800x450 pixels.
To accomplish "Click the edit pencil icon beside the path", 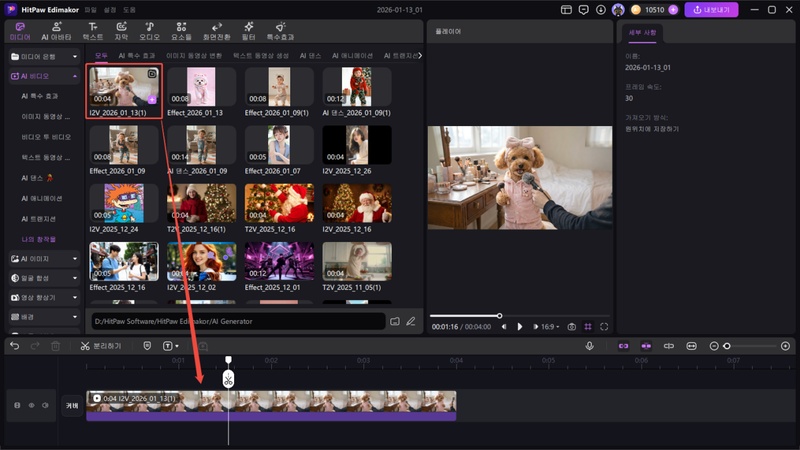I will (x=411, y=322).
